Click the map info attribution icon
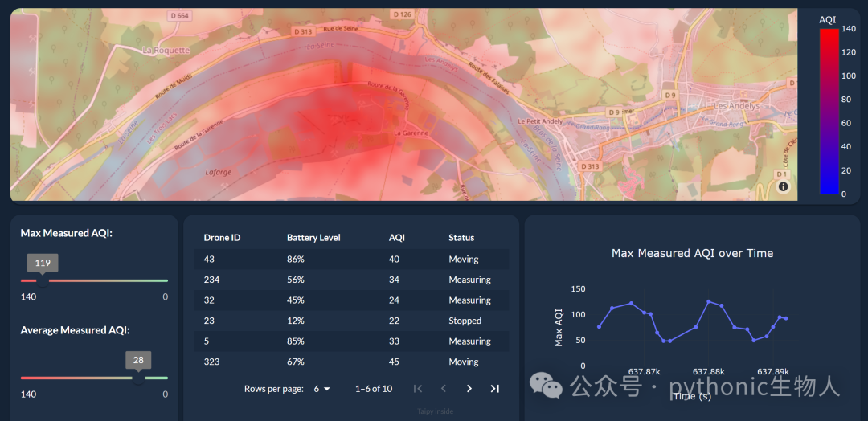The height and width of the screenshot is (421, 868). click(784, 187)
